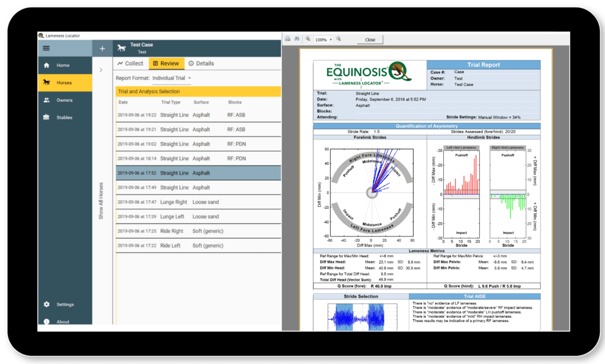605x364 pixels.
Task: Click the printer icon in report toolbar
Action: (288, 39)
